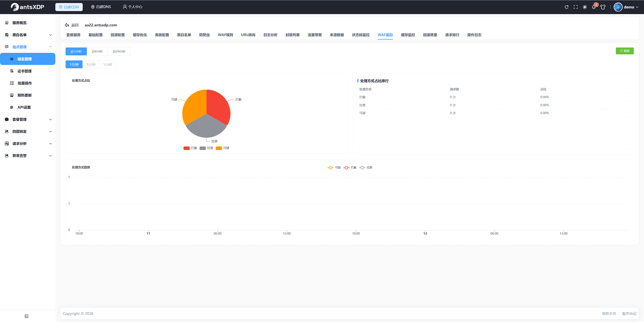Select the 近24小时 time range

[x=119, y=51]
